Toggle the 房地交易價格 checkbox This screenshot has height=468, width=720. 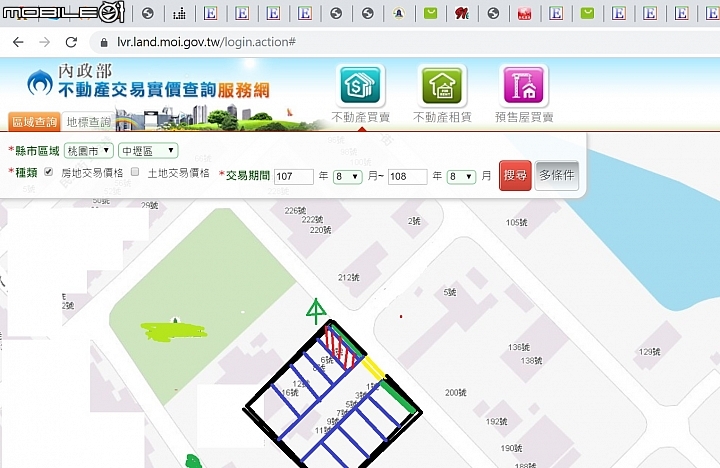(x=49, y=172)
